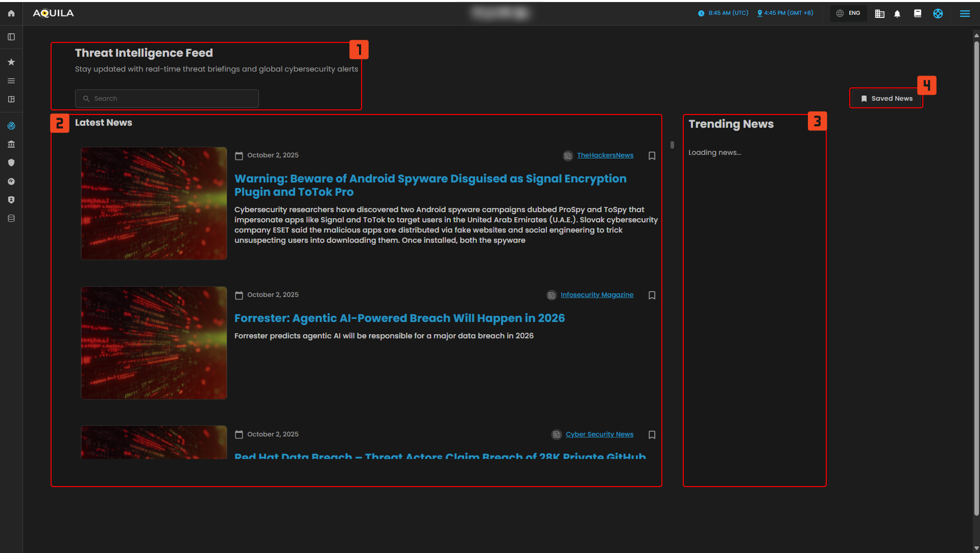This screenshot has width=980, height=553.
Task: Click the lifebuoy support icon
Action: [x=938, y=14]
